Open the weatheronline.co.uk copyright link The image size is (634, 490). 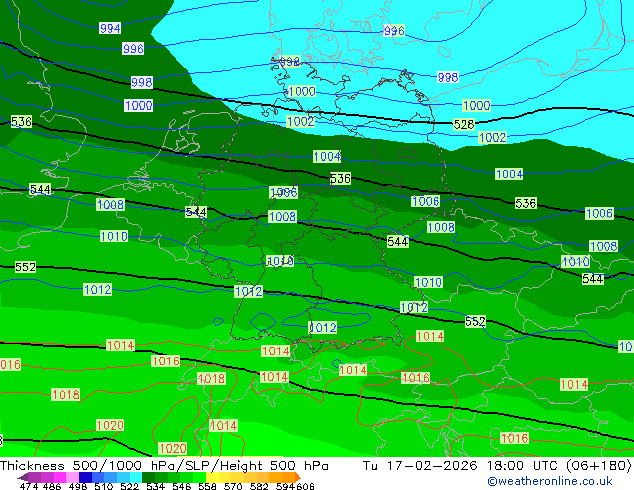point(550,481)
